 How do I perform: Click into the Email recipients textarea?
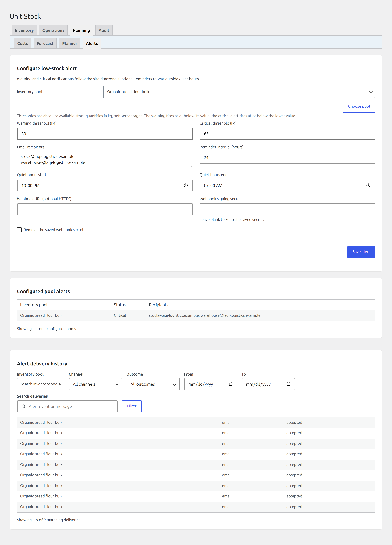pos(105,159)
